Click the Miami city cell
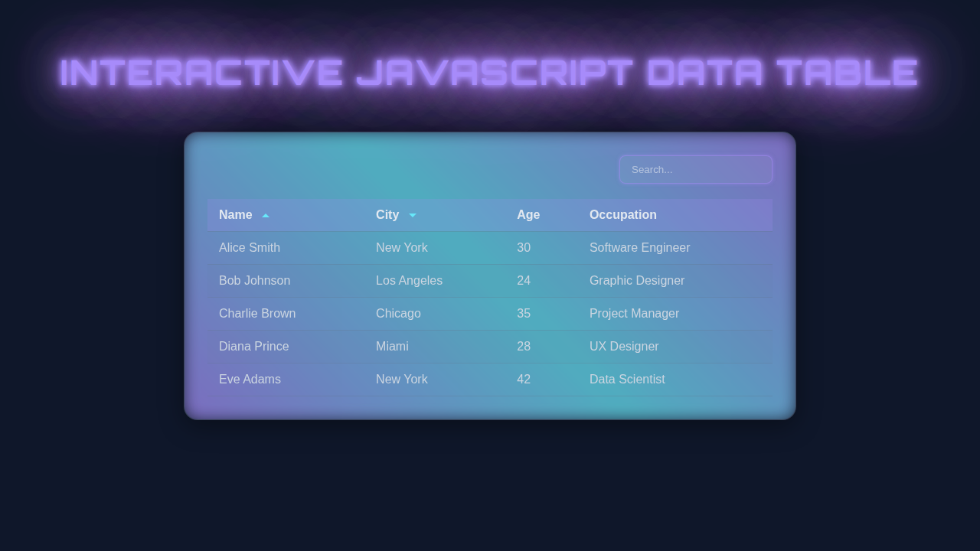The image size is (980, 551). point(435,347)
